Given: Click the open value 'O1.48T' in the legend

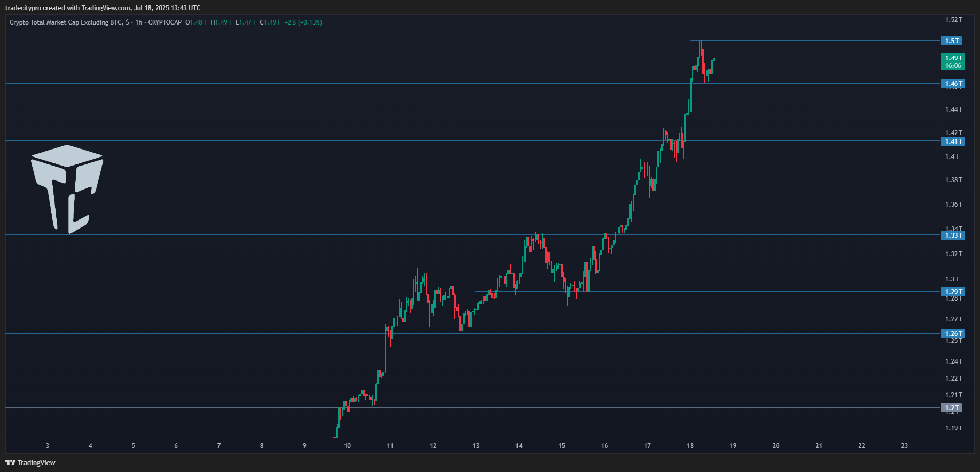Looking at the screenshot, I should coord(196,22).
